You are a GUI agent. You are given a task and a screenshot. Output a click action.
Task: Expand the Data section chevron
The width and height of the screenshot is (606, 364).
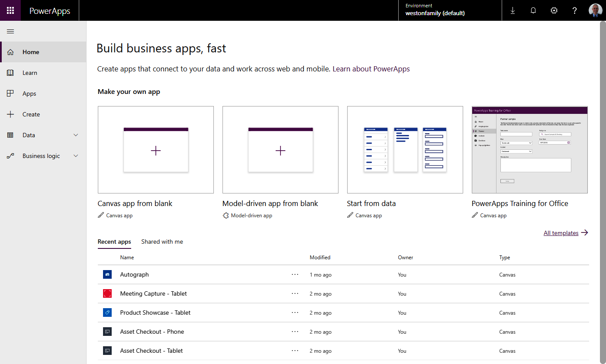(x=76, y=135)
